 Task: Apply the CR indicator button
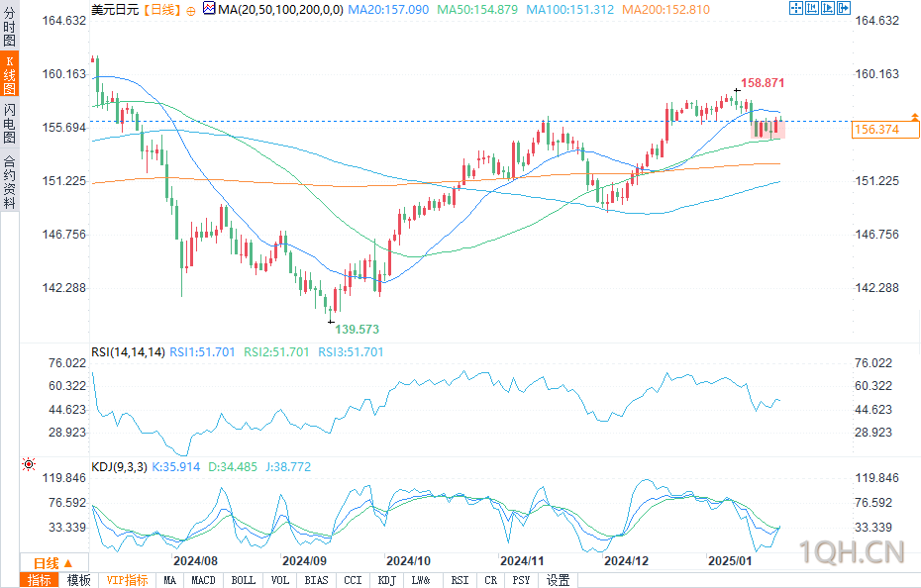click(x=491, y=580)
